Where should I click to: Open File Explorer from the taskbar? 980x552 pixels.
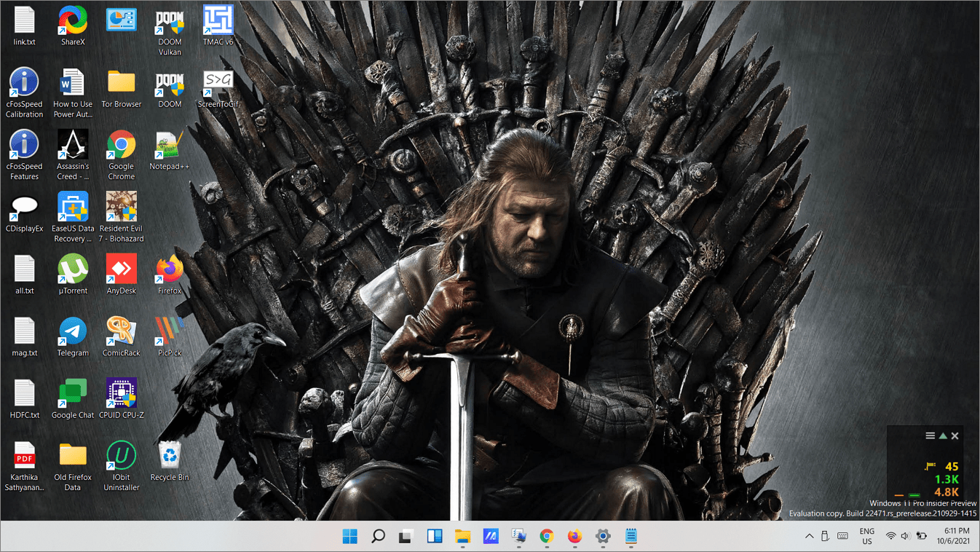pos(463,537)
